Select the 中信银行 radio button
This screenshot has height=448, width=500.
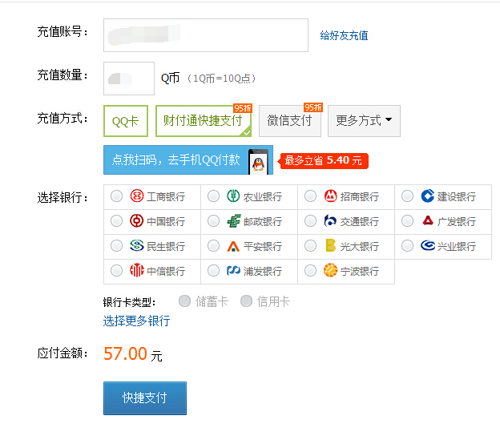click(x=116, y=270)
